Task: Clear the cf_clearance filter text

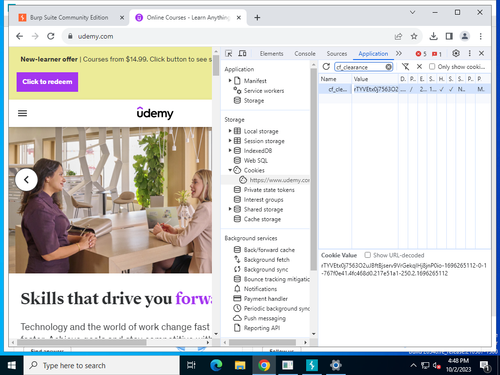Action: click(388, 67)
